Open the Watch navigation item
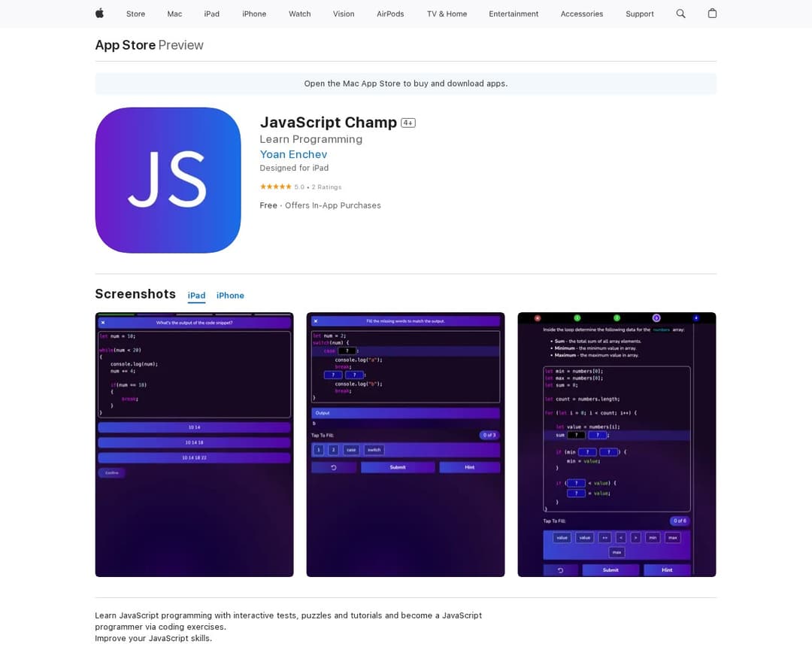The width and height of the screenshot is (812, 650). (x=300, y=14)
